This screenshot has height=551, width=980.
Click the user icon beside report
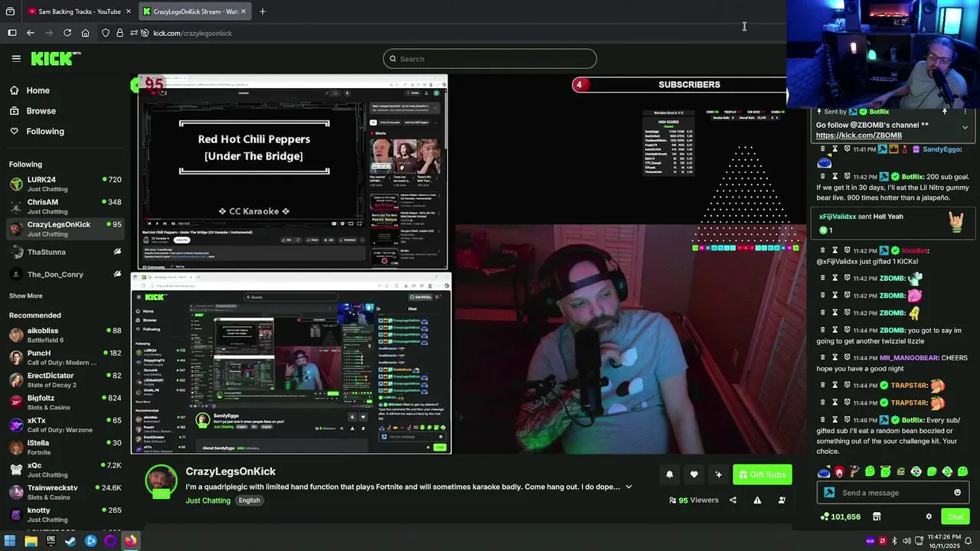782,500
